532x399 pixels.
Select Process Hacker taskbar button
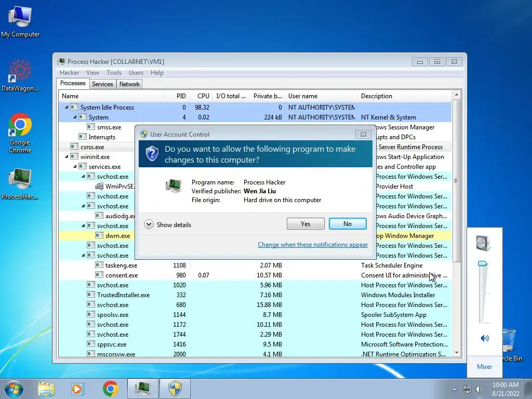click(x=143, y=389)
